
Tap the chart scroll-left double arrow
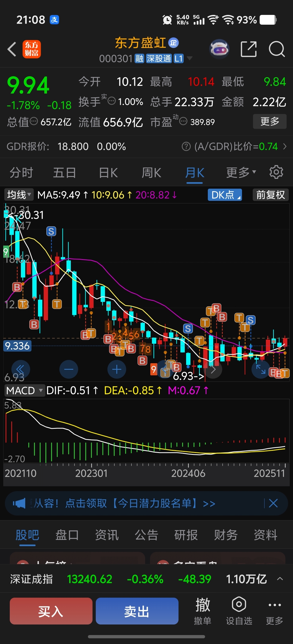click(x=21, y=369)
